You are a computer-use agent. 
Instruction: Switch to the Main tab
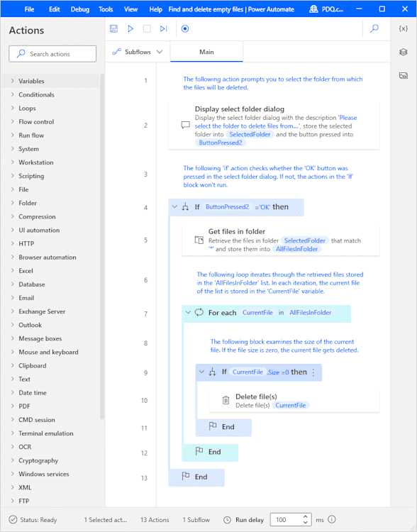206,52
